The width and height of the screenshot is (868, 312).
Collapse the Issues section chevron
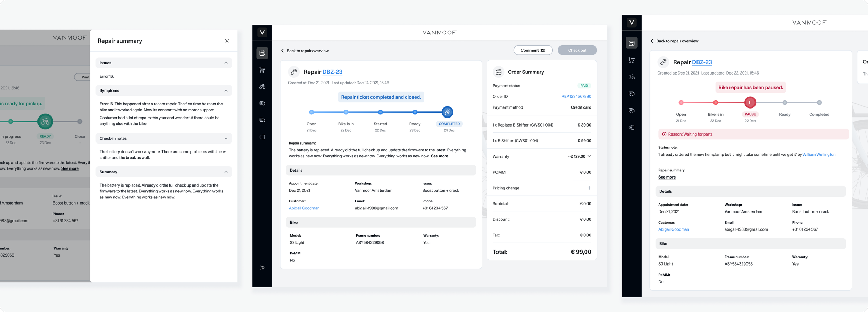[226, 63]
